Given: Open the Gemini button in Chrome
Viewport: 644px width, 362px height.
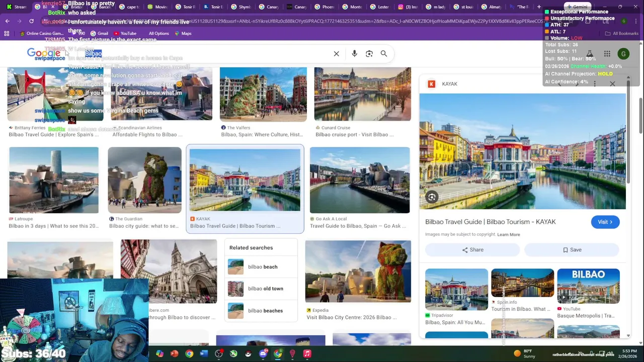Looking at the screenshot, I should [x=577, y=7].
